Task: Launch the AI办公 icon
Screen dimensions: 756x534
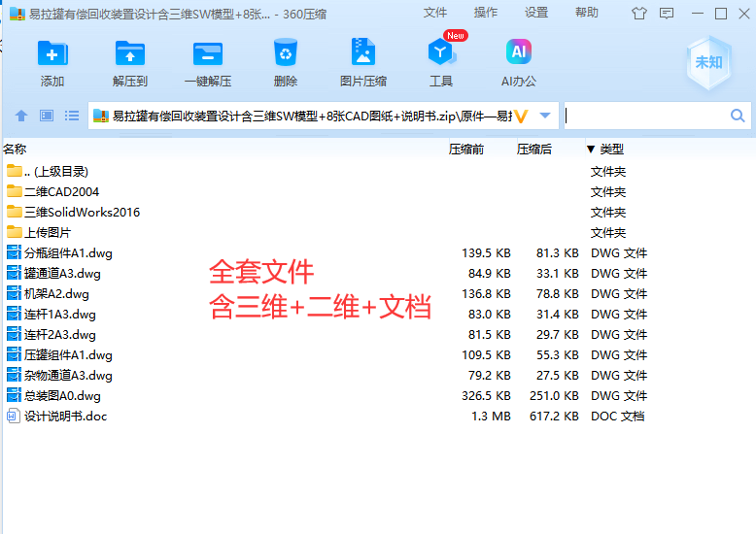Action: click(x=518, y=51)
